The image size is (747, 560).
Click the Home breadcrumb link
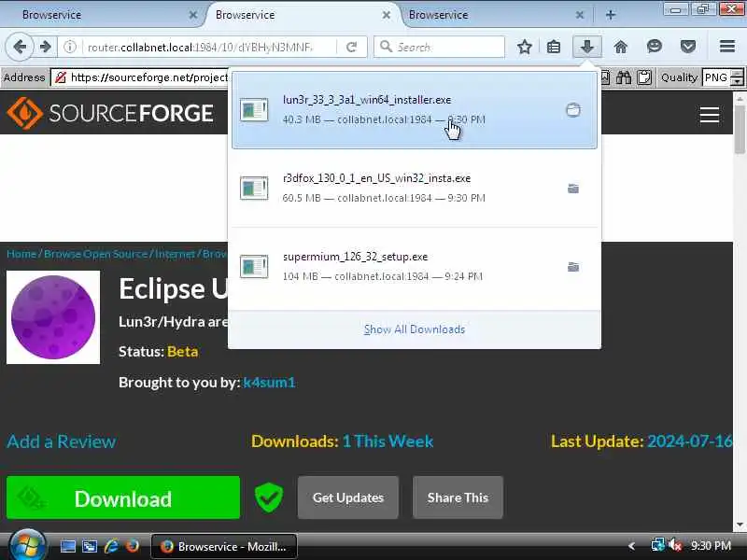21,254
